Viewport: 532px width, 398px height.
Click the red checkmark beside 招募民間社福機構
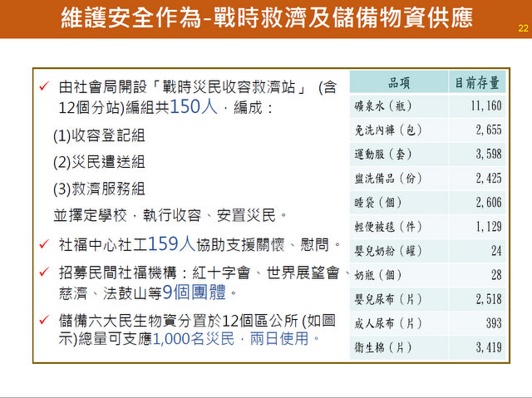pyautogui.click(x=44, y=272)
